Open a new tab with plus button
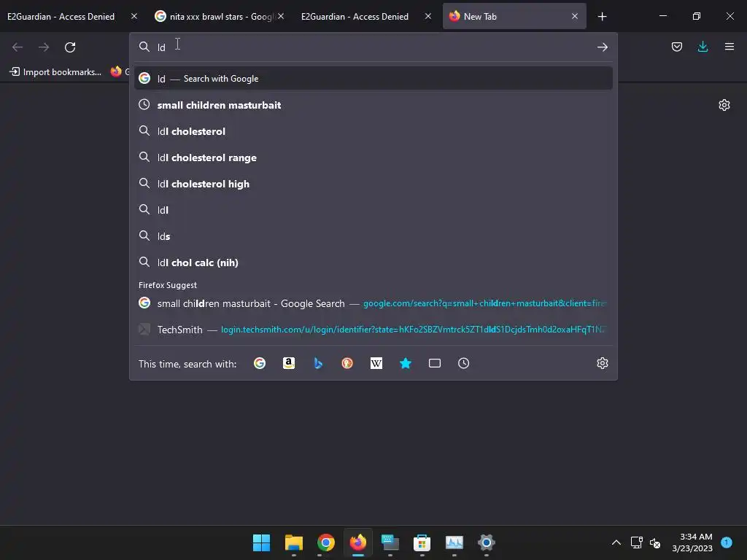 click(602, 17)
